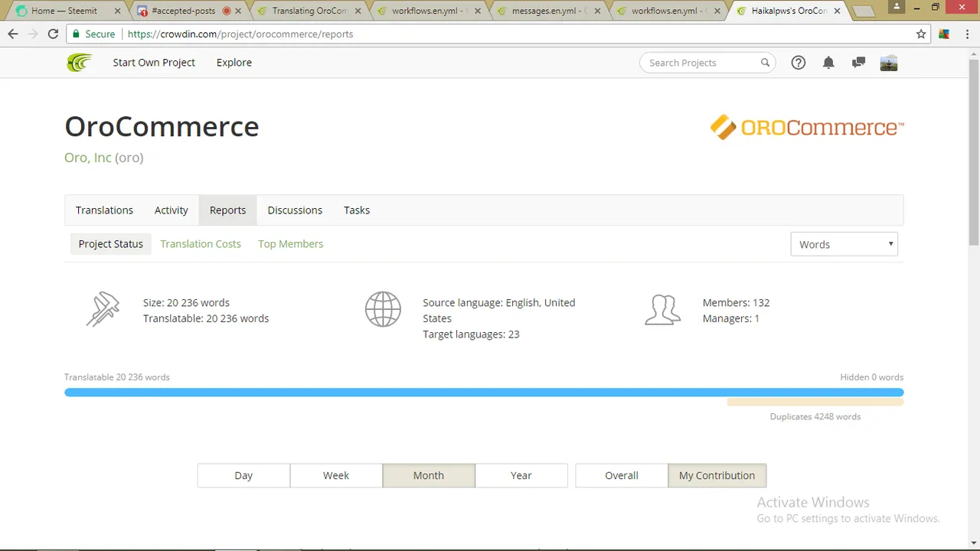Open the Words unit dropdown
This screenshot has width=980, height=551.
point(844,244)
